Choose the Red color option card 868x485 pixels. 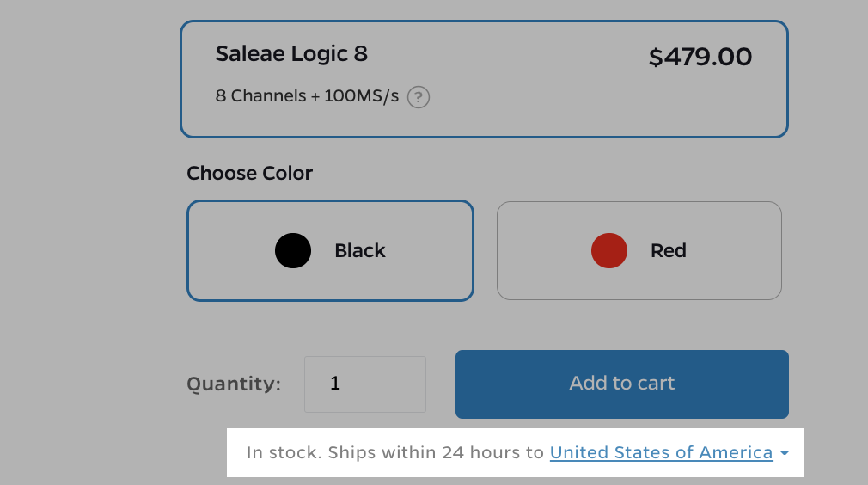[x=639, y=250]
